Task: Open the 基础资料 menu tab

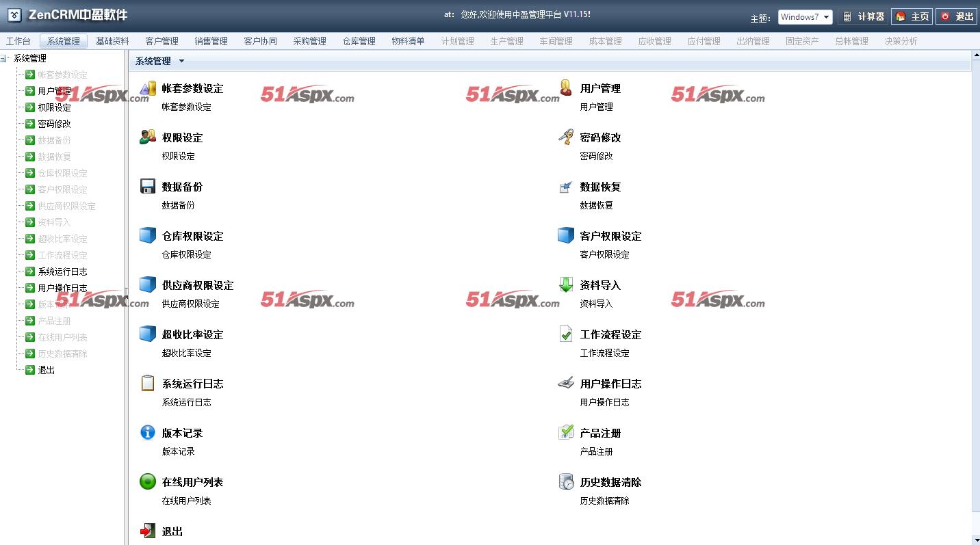Action: [112, 41]
